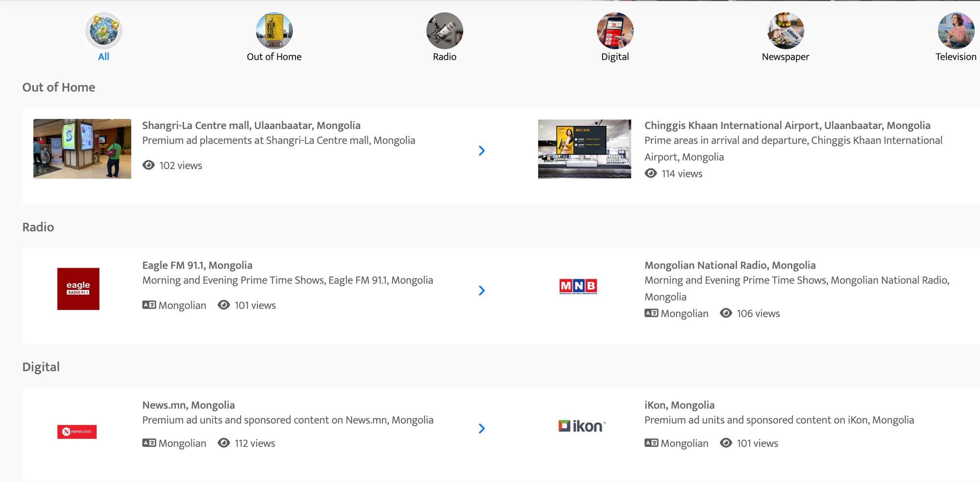Click the Eagle Radio 91.1 logo
This screenshot has width=980, height=482.
click(x=78, y=289)
